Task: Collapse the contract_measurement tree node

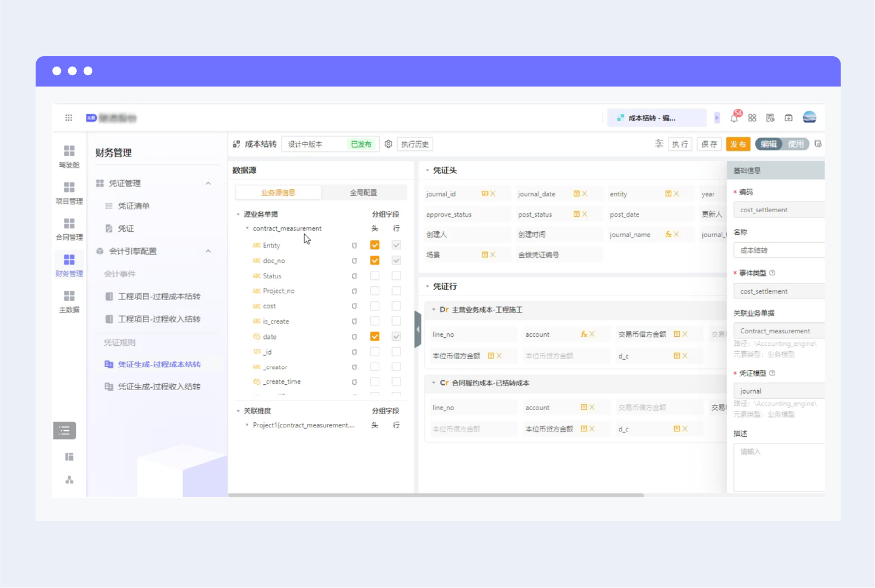Action: [247, 228]
